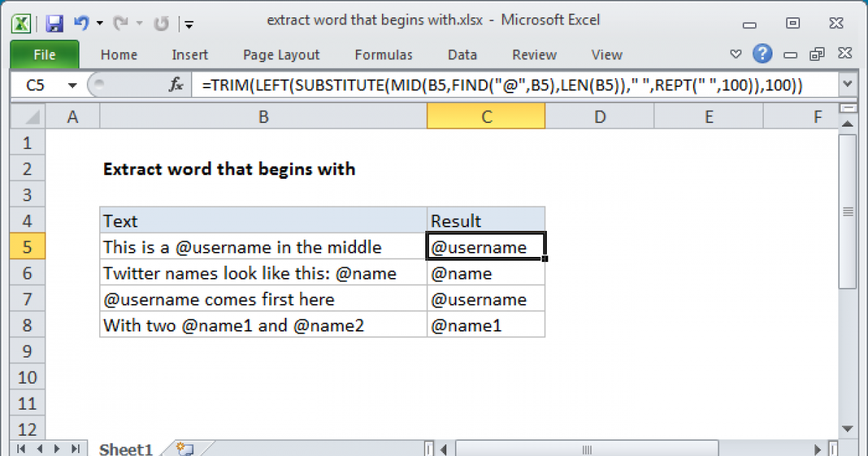Switch to the Page Layout tab
The height and width of the screenshot is (456, 868).
(x=281, y=55)
